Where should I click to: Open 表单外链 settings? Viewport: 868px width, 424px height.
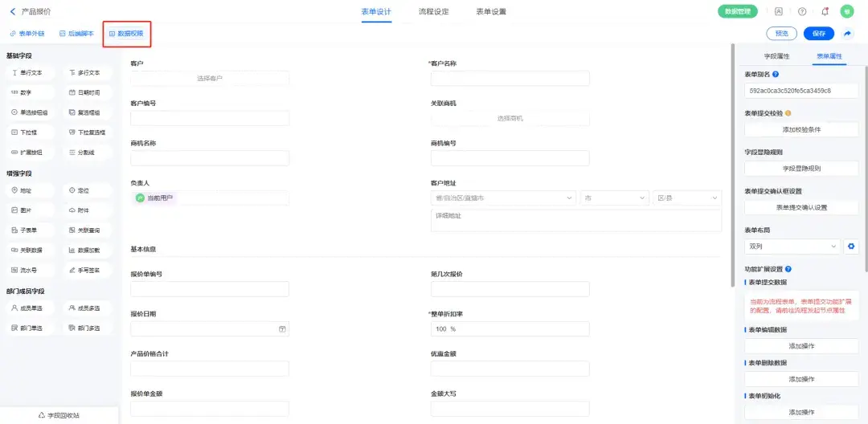click(27, 34)
